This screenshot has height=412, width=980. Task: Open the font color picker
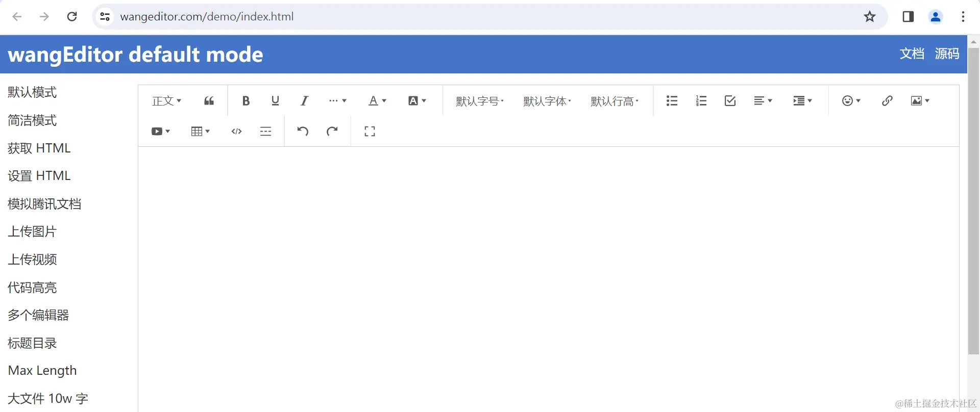click(x=377, y=101)
